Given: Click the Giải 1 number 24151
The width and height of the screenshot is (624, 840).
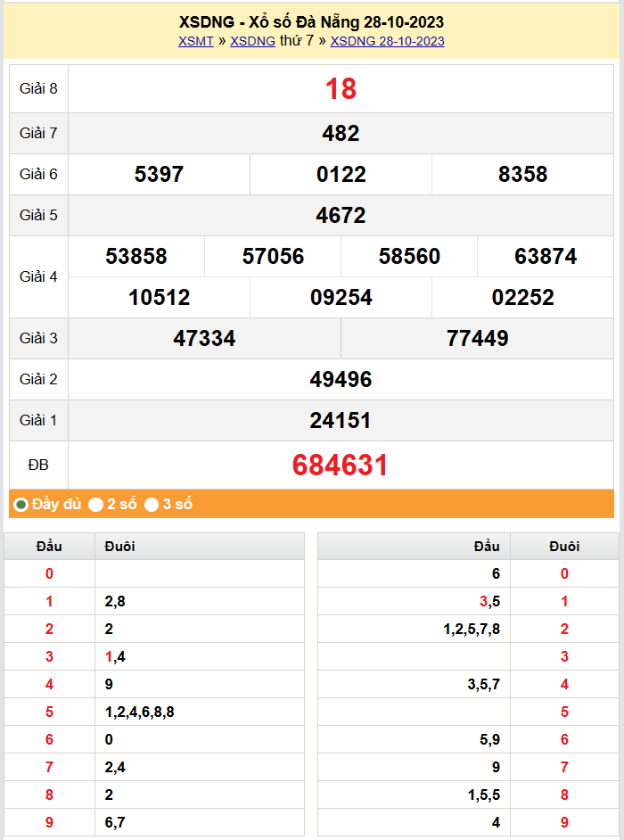Looking at the screenshot, I should click(341, 421).
